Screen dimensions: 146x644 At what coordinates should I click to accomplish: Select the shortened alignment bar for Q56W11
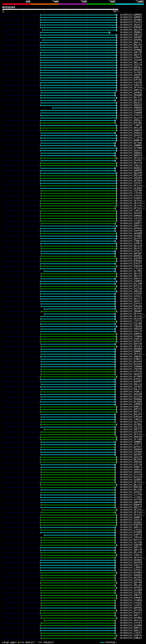coord(75,32)
